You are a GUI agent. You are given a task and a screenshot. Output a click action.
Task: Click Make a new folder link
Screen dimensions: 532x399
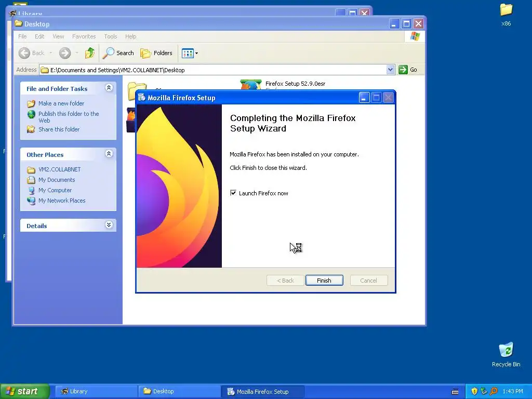[61, 103]
